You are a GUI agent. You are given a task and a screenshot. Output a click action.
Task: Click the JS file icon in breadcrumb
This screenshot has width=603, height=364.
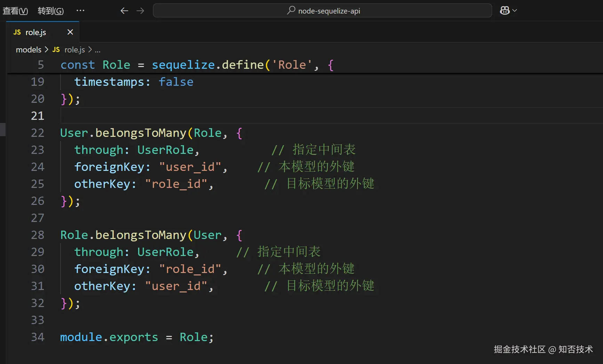[x=56, y=50]
